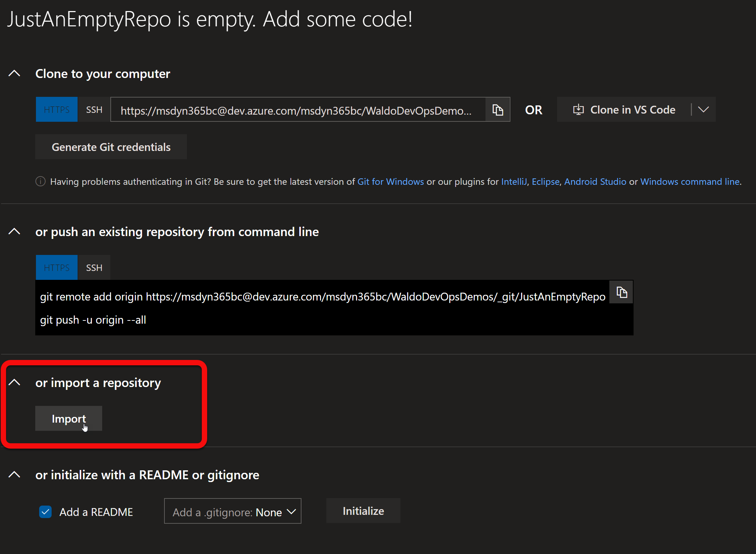Viewport: 756px width, 554px height.
Task: Click the Generate Git credentials button
Action: [111, 147]
